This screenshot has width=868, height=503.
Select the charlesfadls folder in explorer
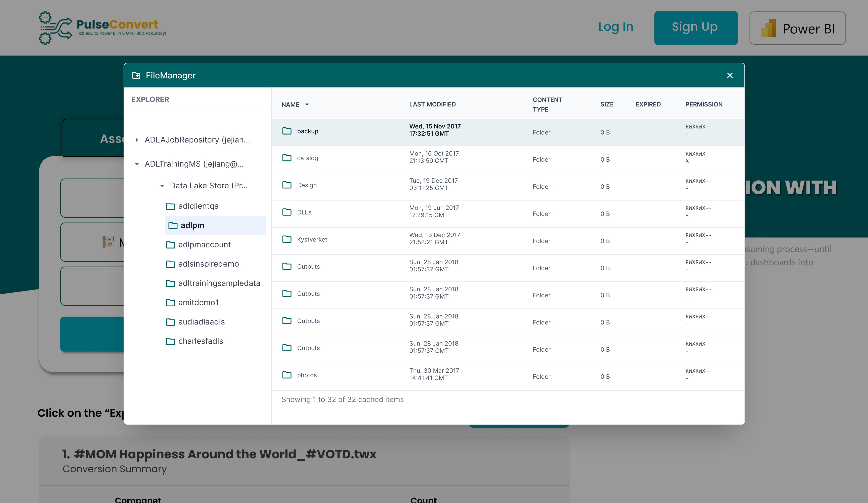coord(201,341)
